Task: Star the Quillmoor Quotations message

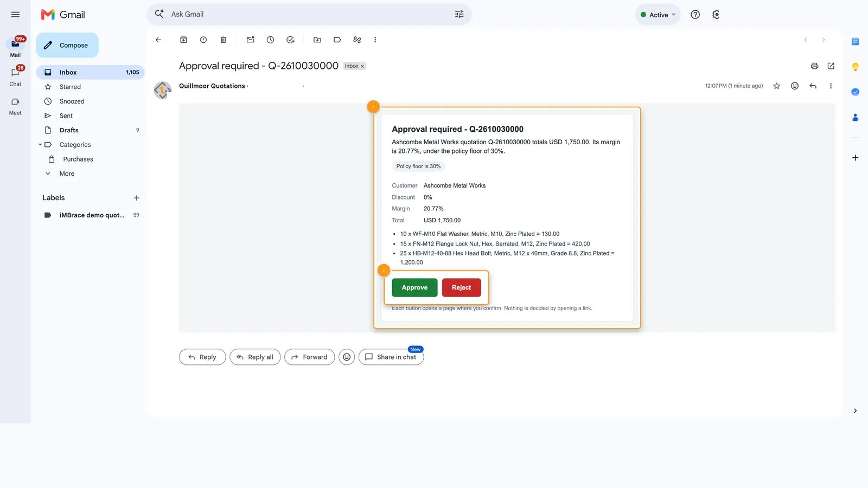Action: [776, 86]
